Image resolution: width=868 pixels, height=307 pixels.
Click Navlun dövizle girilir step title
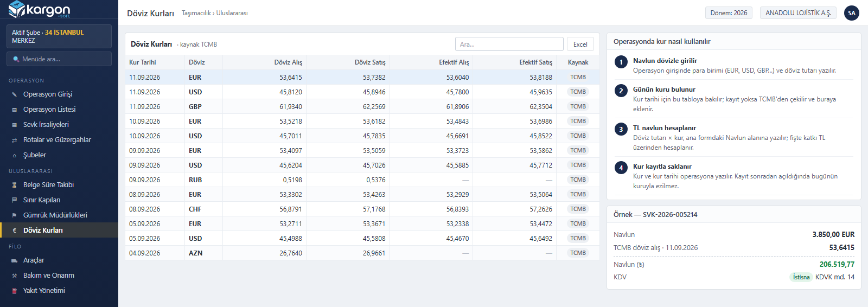point(665,61)
